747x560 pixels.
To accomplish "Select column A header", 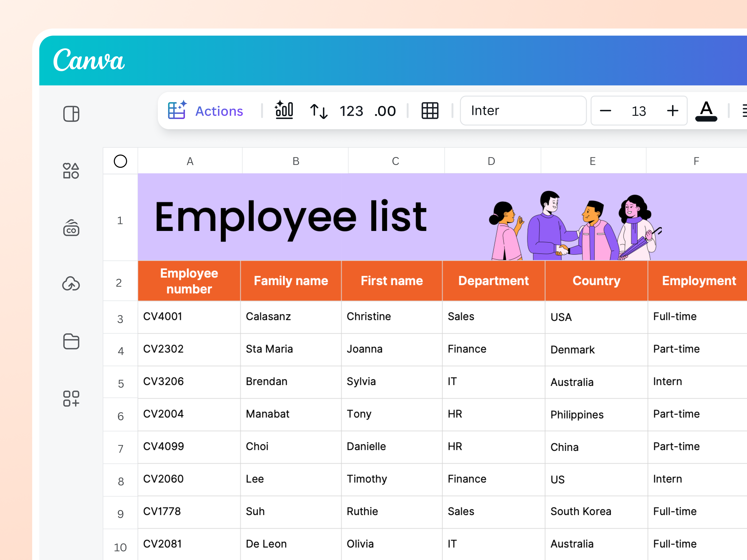I will point(190,161).
